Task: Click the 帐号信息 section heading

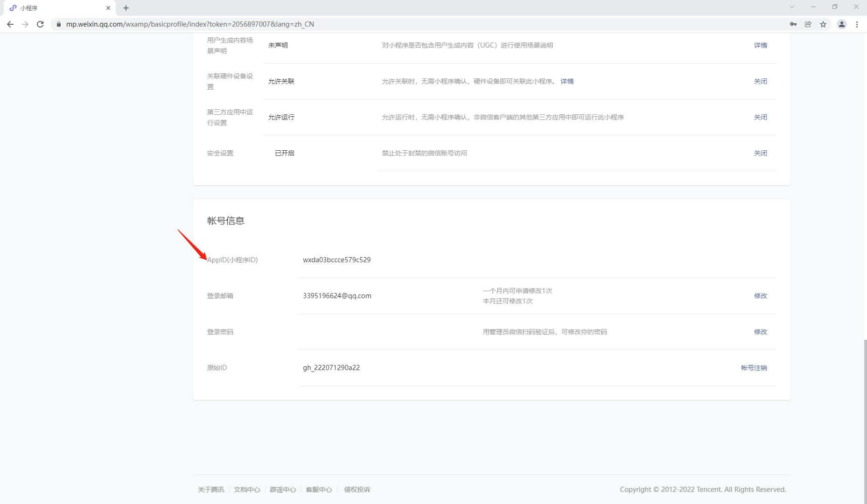Action: click(226, 221)
